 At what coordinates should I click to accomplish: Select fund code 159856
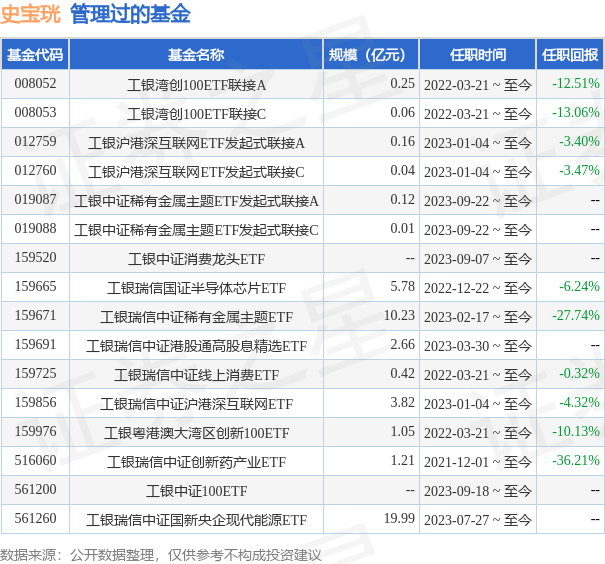[x=35, y=402]
